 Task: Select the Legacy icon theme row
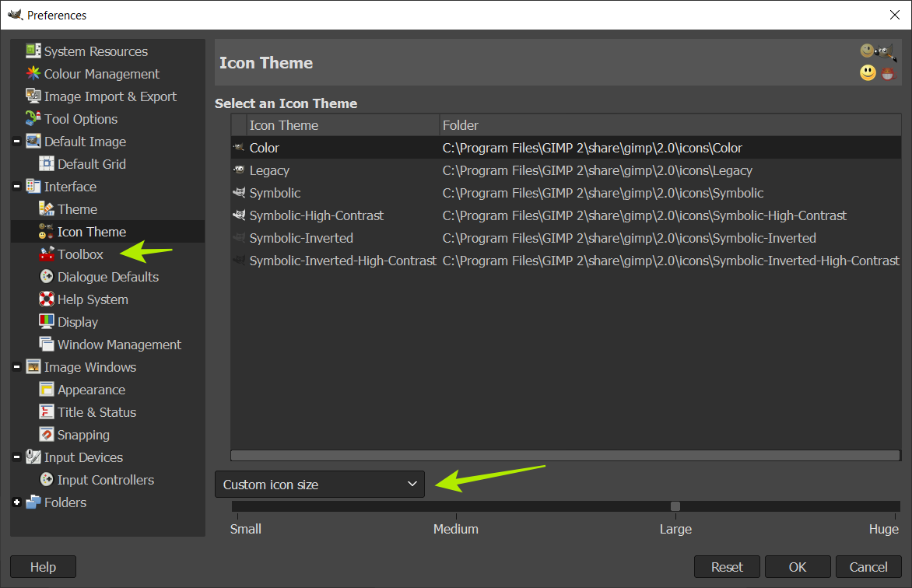coord(566,170)
